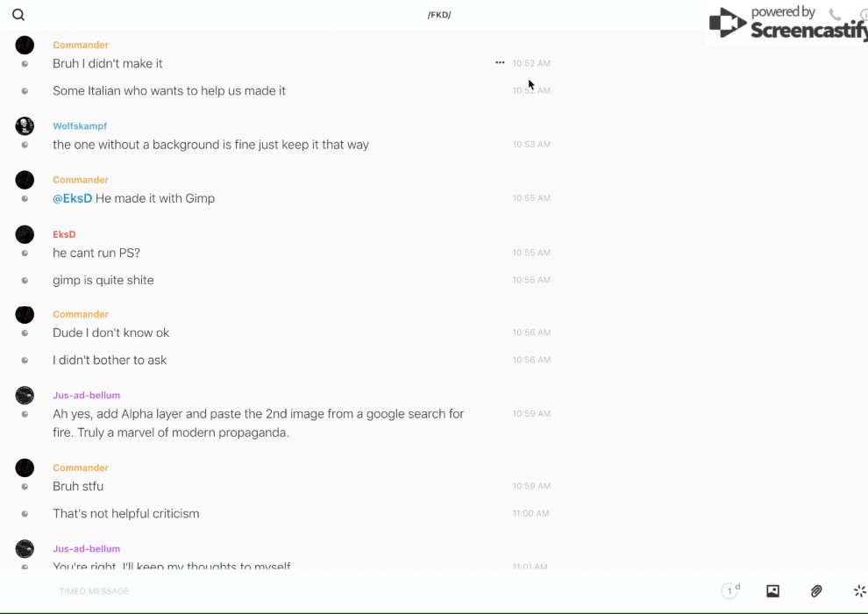Click the Screencastify logo overlay

[x=786, y=25]
